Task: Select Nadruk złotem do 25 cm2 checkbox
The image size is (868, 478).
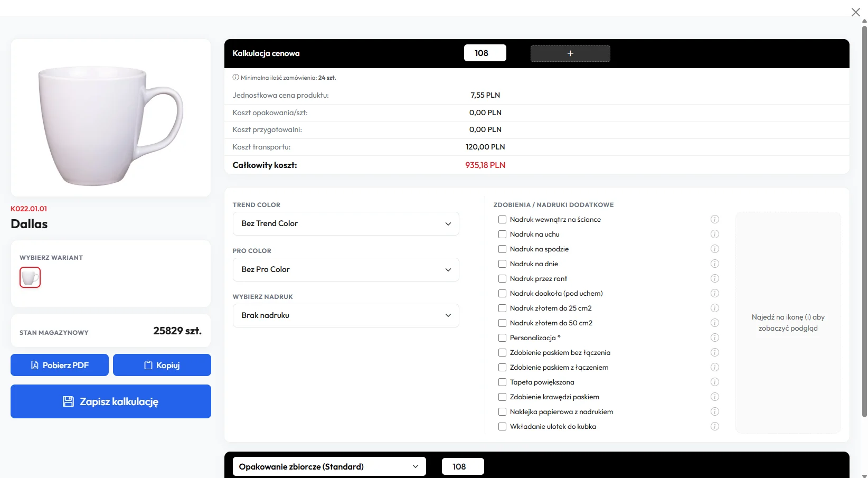Action: point(502,308)
